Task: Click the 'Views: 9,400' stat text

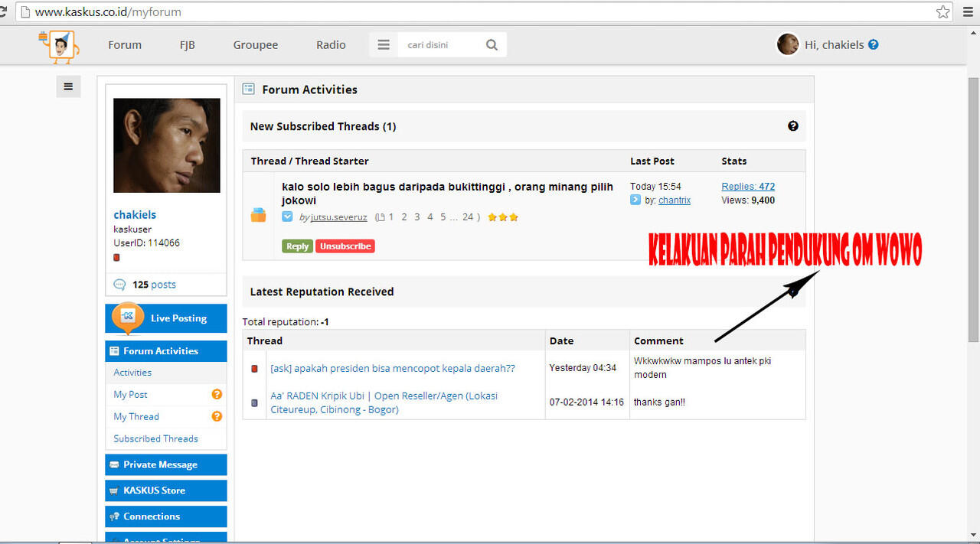Action: tap(748, 200)
